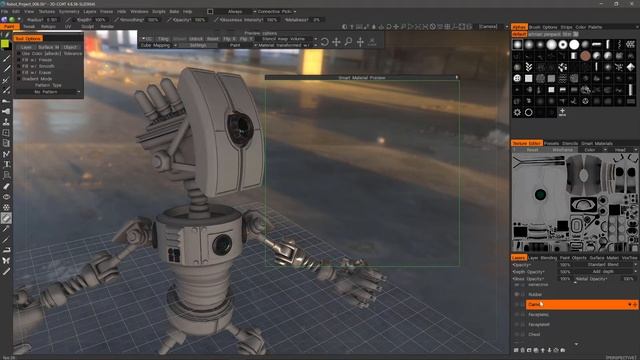The image size is (640, 360).
Task: Open the No Pattern dropdown
Action: pyautogui.click(x=48, y=92)
